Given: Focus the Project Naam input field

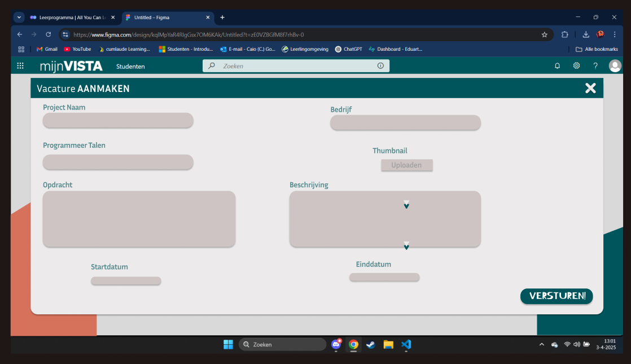Looking at the screenshot, I should click(x=118, y=121).
